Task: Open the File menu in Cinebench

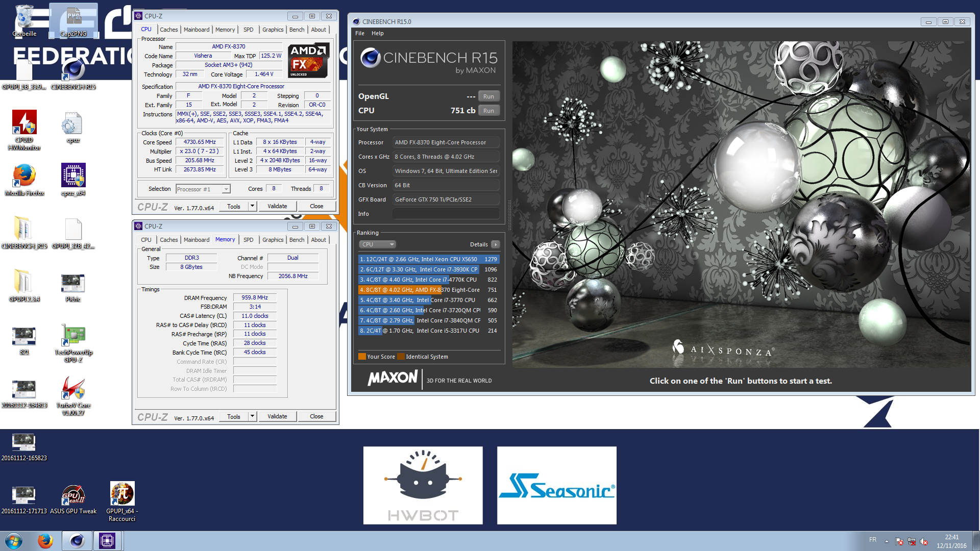Action: [360, 33]
